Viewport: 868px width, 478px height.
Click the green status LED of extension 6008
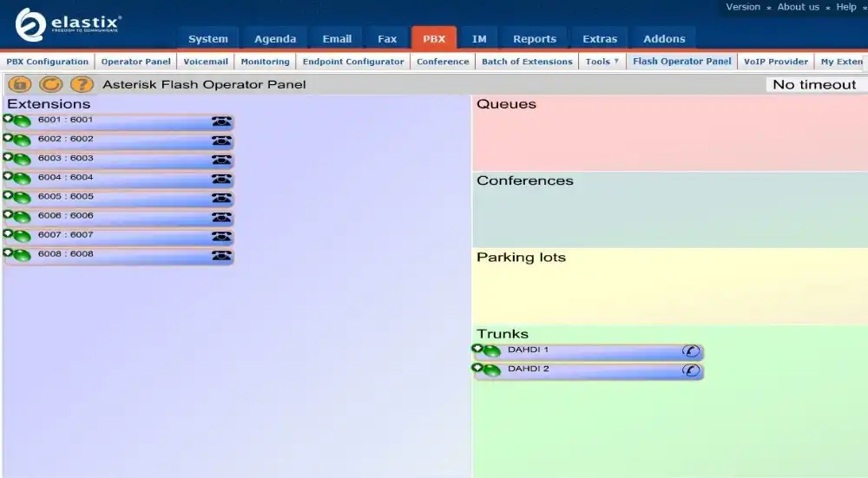(x=23, y=256)
